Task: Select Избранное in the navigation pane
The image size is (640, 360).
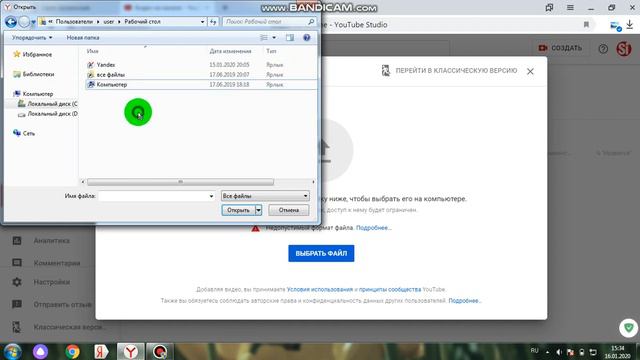Action: click(33, 54)
